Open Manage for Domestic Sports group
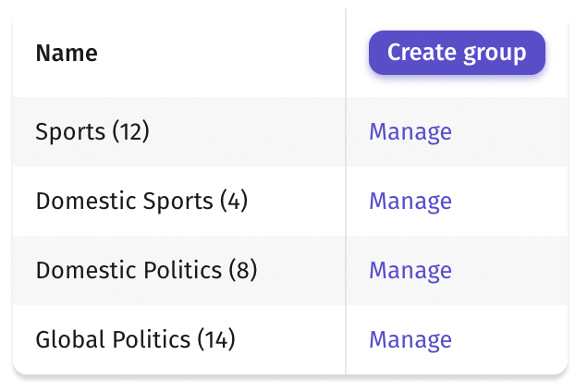 click(410, 202)
